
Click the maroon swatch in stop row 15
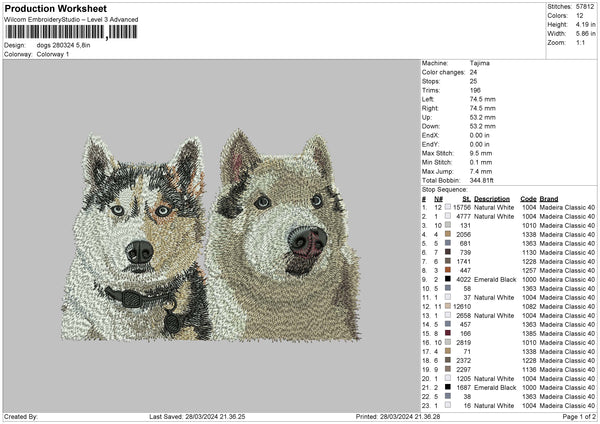click(448, 333)
